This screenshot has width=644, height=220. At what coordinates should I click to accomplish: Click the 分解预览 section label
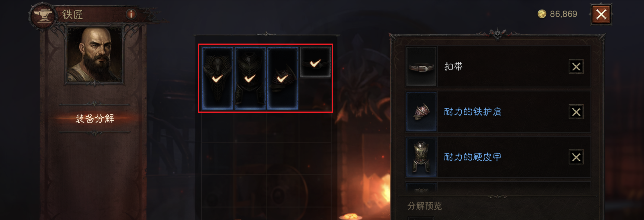click(x=425, y=206)
